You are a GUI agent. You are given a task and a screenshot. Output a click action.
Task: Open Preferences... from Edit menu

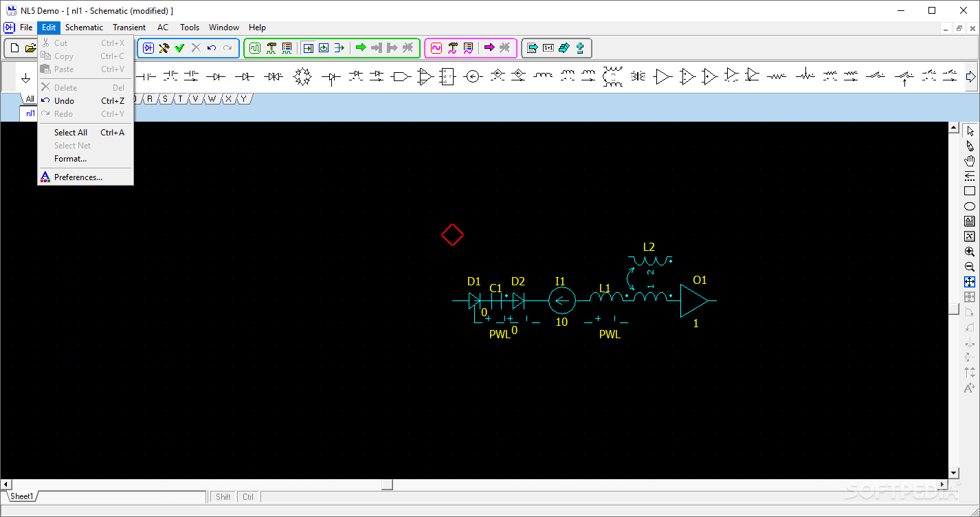(85, 177)
